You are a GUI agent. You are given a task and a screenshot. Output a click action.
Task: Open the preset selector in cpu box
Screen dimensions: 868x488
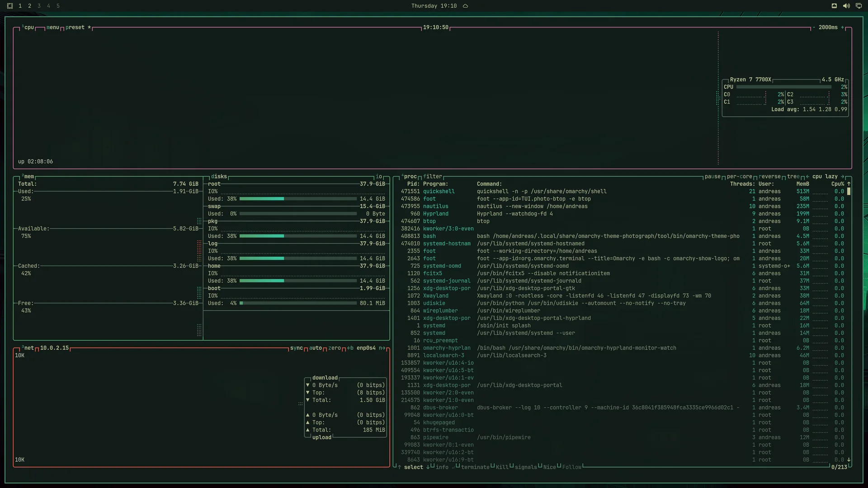[75, 28]
